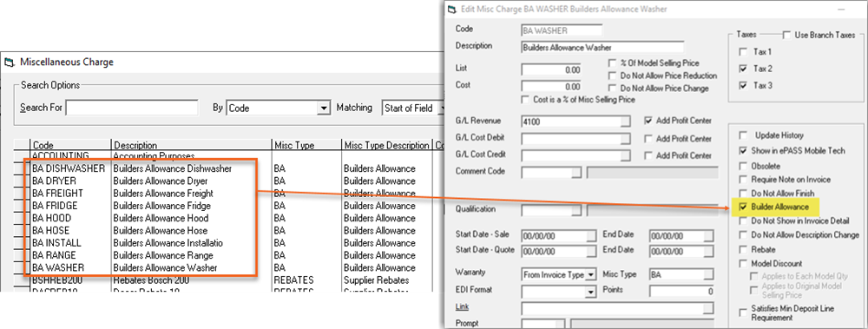Check Do Not Allow Price Reduction
The height and width of the screenshot is (329, 868).
(612, 76)
